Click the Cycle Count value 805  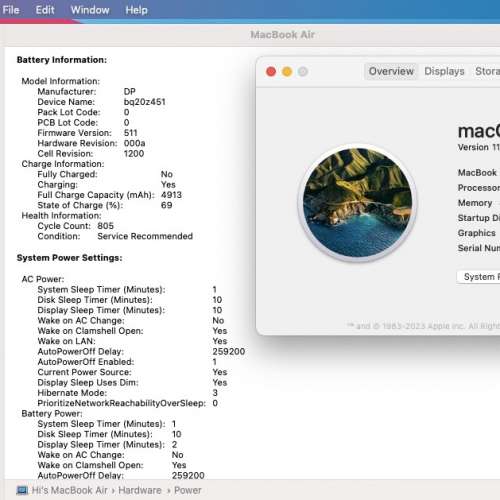pyautogui.click(x=105, y=226)
